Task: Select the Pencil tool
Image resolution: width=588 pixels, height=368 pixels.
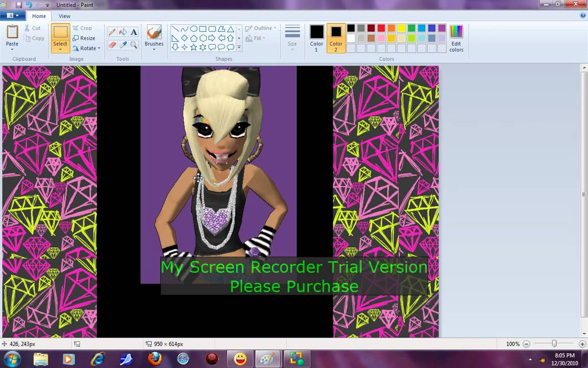Action: pyautogui.click(x=112, y=32)
